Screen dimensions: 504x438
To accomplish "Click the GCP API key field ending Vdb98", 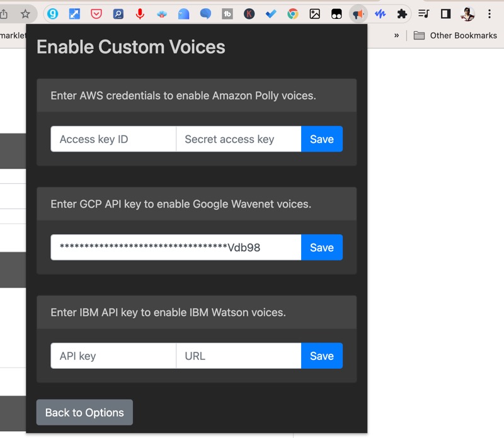I will point(176,247).
